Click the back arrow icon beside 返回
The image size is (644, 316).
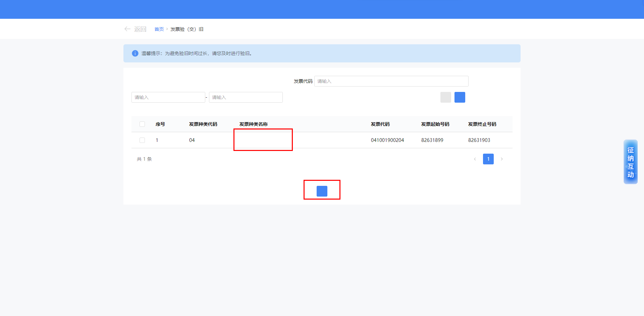click(127, 29)
